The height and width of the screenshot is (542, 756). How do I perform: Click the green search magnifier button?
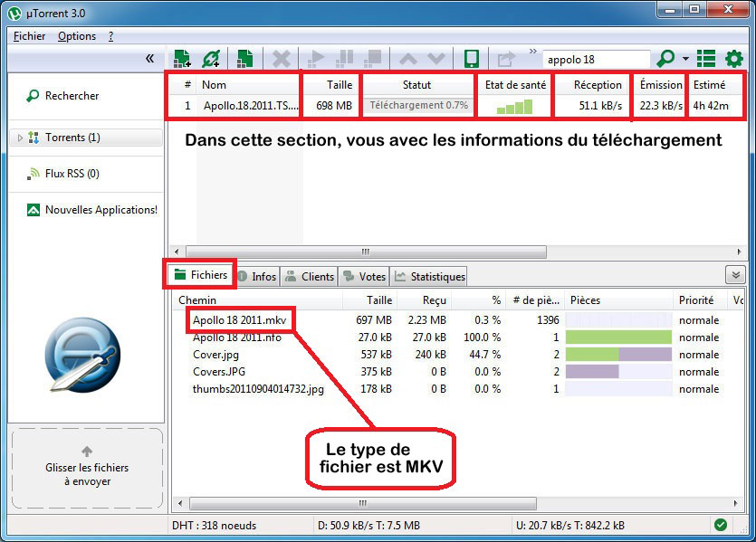pyautogui.click(x=665, y=59)
